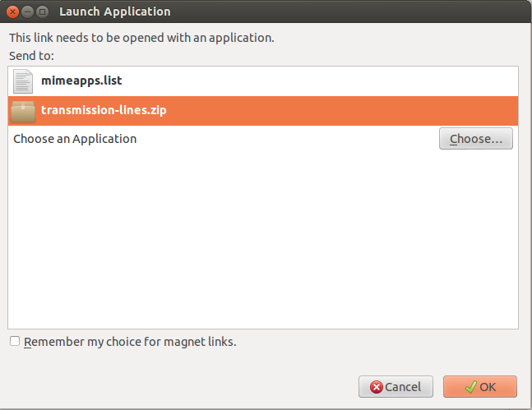Click the 'Send to:' label

click(x=31, y=56)
